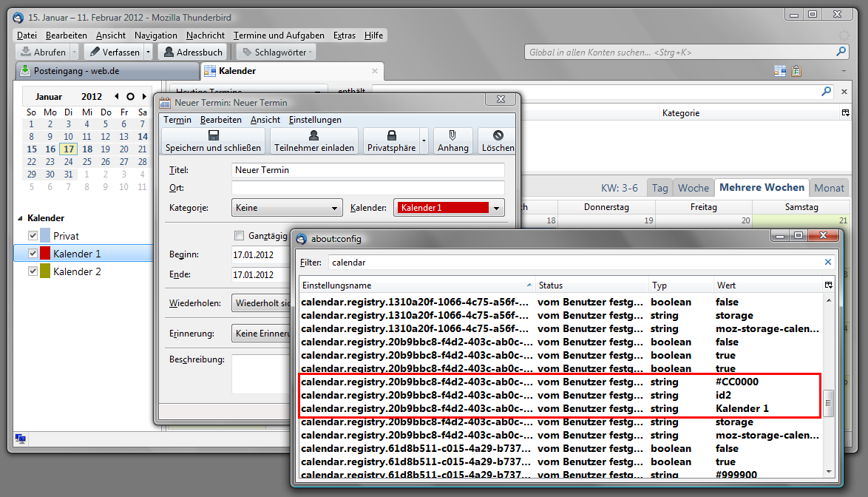Click the global search magnifier icon

tap(841, 52)
